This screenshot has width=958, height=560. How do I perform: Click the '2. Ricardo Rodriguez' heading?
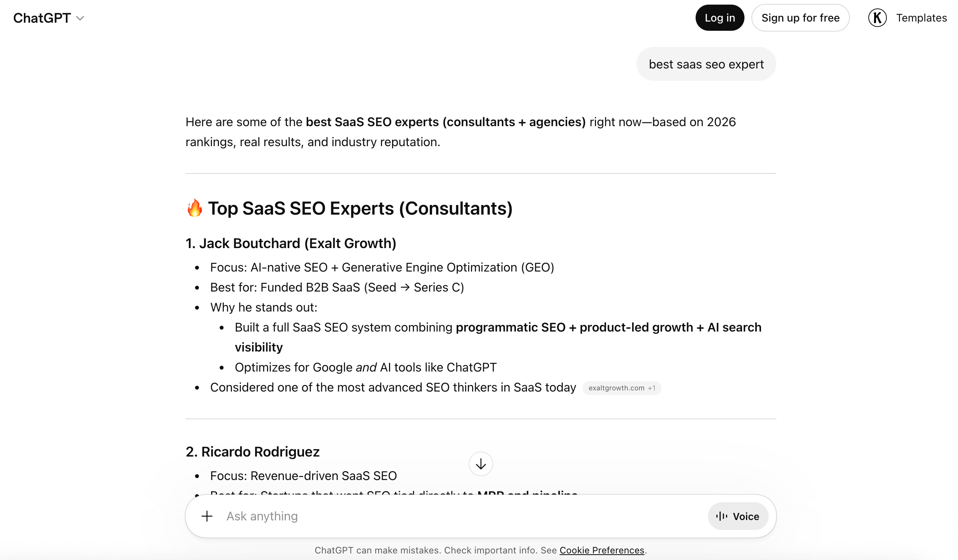[x=252, y=452]
